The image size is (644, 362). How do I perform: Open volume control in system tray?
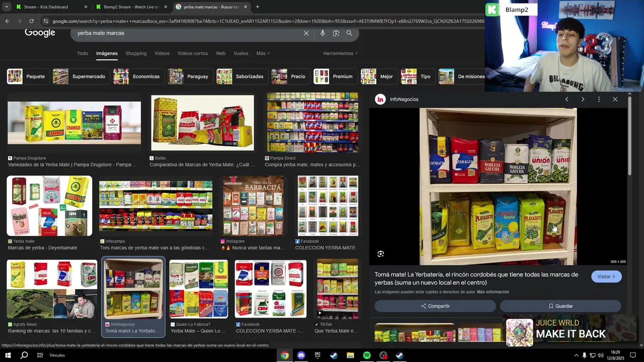(600, 355)
